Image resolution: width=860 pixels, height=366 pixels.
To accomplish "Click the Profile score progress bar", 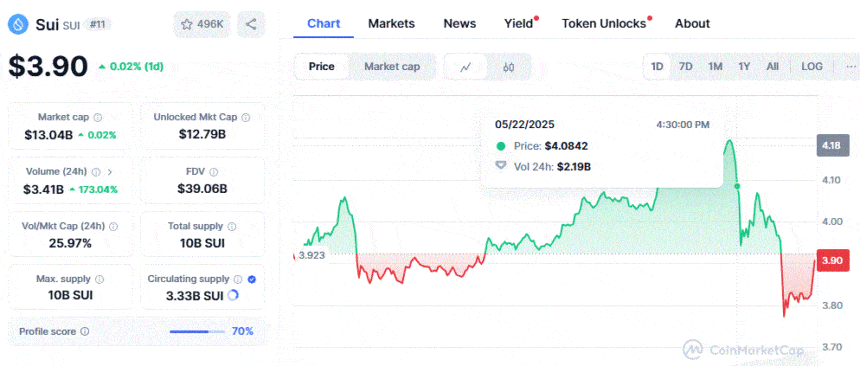I will [x=197, y=331].
